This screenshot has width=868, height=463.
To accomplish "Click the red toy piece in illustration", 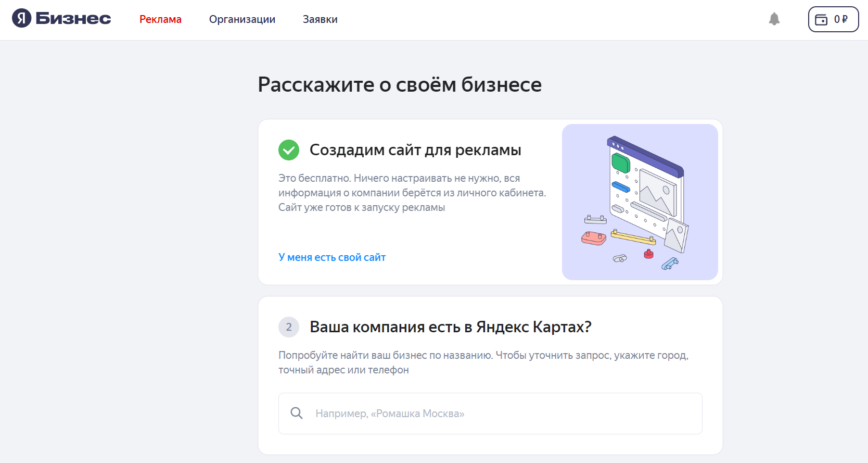I will tap(648, 254).
